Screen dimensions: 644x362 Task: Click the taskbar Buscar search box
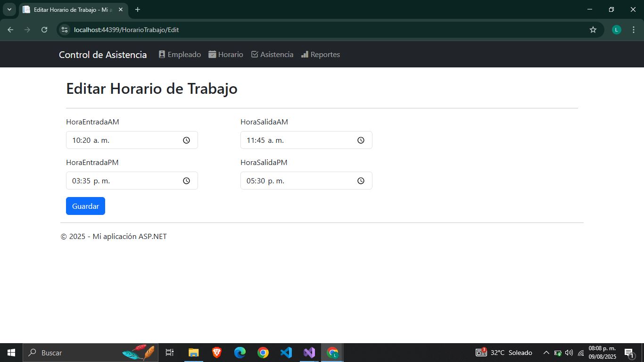(91, 353)
